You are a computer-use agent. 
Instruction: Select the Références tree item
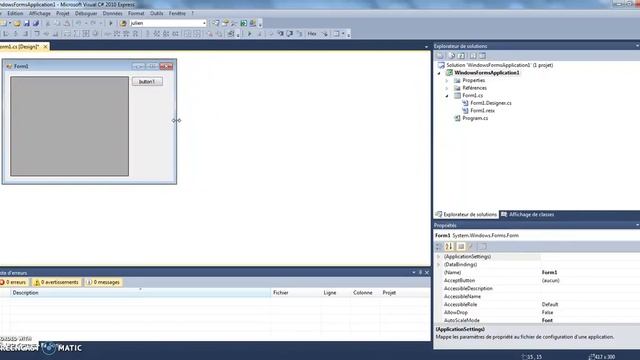pos(474,88)
